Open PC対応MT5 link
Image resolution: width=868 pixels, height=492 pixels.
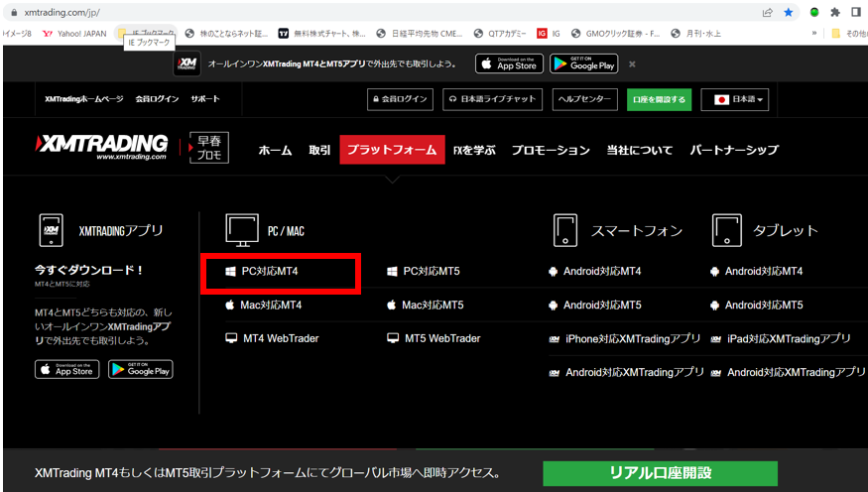pyautogui.click(x=424, y=271)
